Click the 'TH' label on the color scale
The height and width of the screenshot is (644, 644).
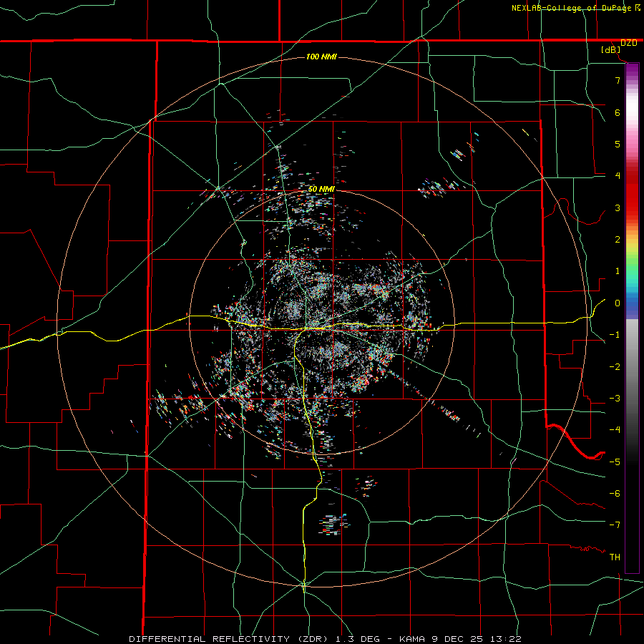(615, 557)
